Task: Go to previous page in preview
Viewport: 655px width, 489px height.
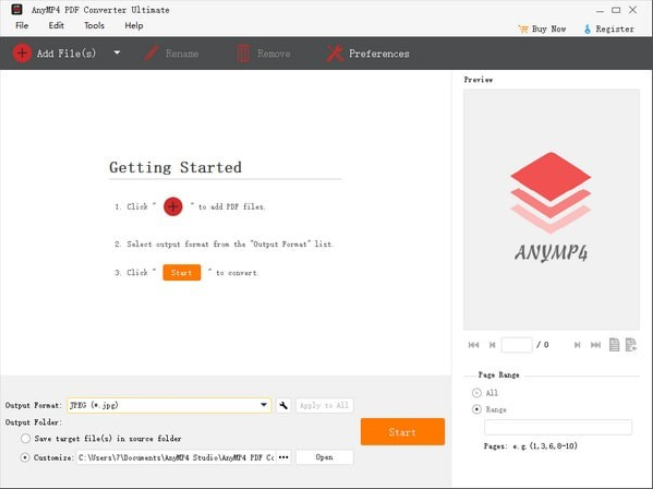Action: tap(492, 345)
